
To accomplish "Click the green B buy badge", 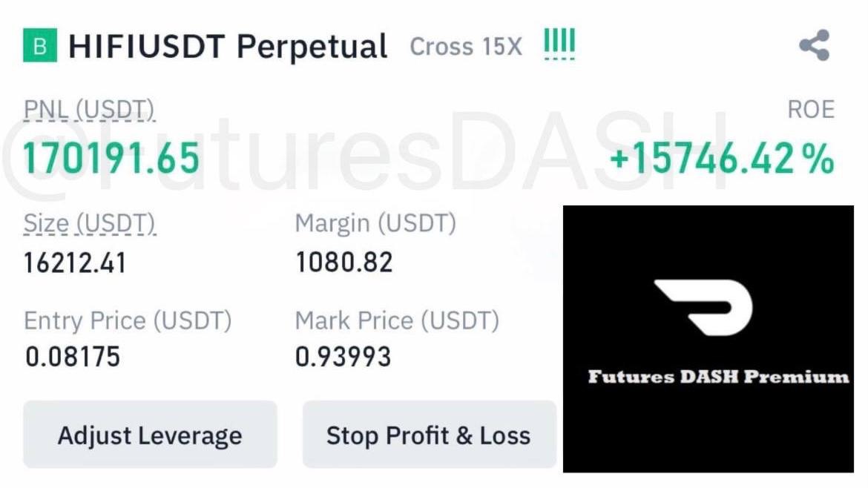I will click(40, 45).
